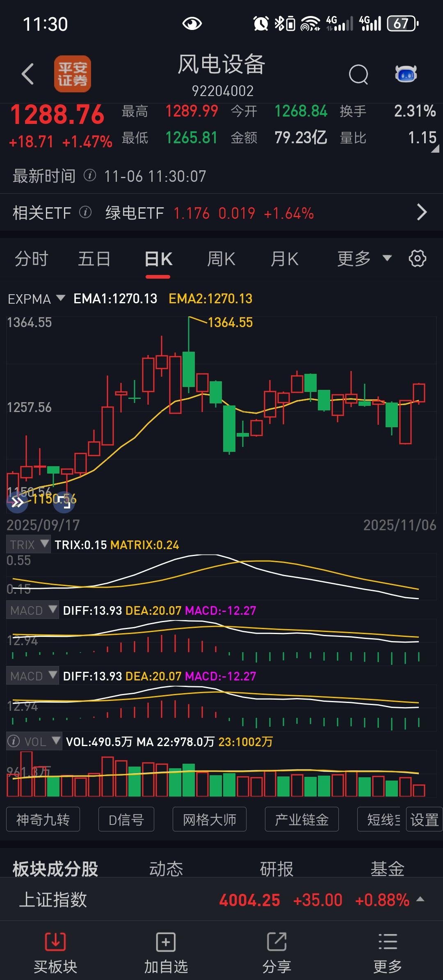Switch to 五日 chart tab

pos(94,259)
